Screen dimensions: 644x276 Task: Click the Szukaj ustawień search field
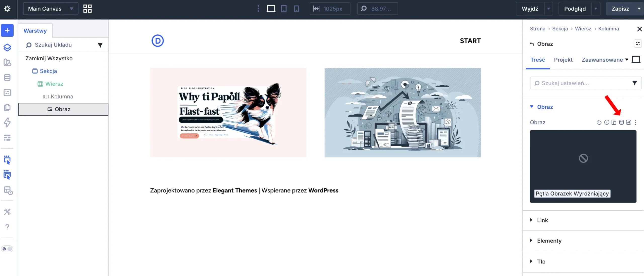[x=581, y=83]
